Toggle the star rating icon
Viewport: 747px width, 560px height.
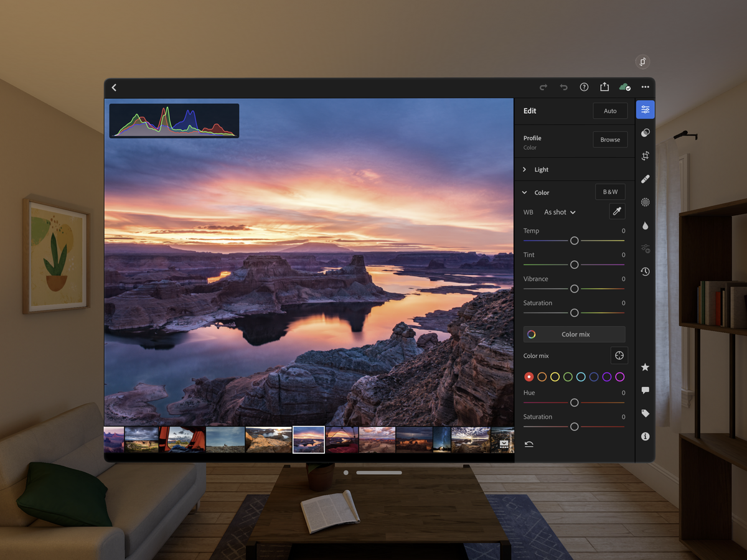click(x=645, y=367)
